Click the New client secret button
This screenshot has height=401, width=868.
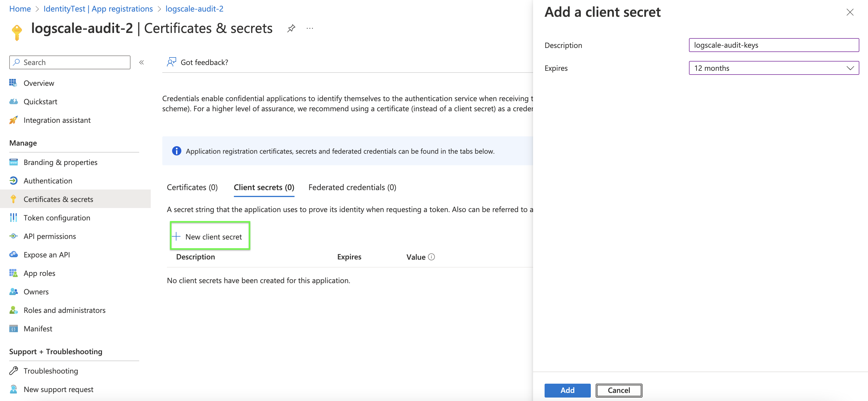(210, 237)
